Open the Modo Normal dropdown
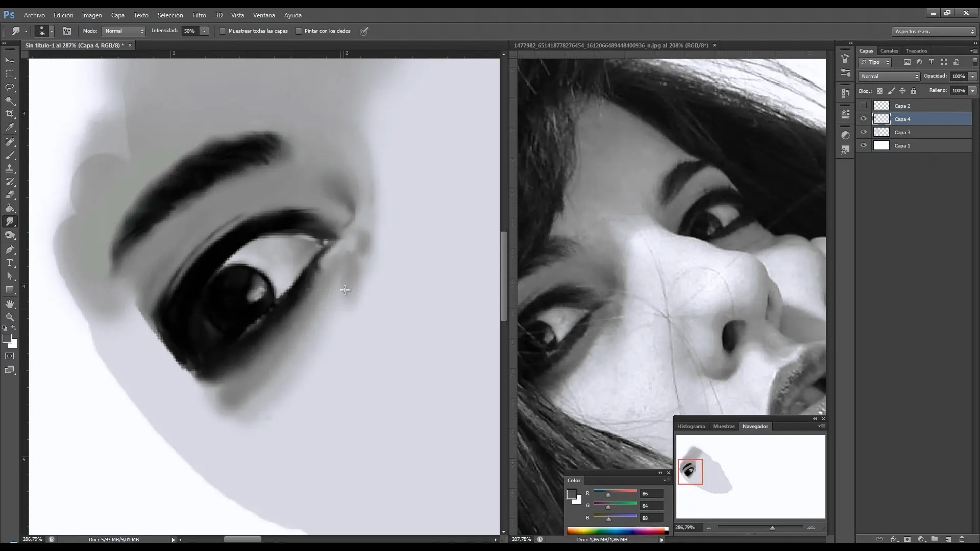This screenshot has width=980, height=551. (x=124, y=31)
